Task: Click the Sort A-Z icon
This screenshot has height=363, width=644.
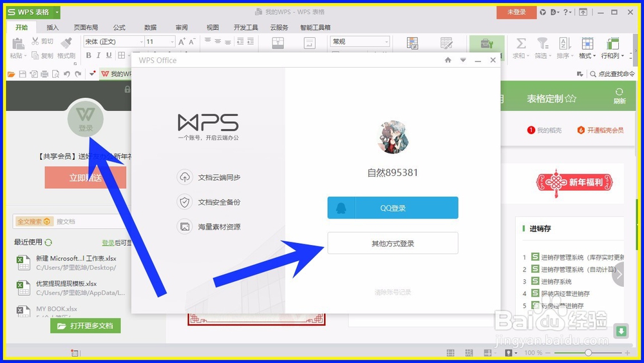Action: [x=565, y=43]
